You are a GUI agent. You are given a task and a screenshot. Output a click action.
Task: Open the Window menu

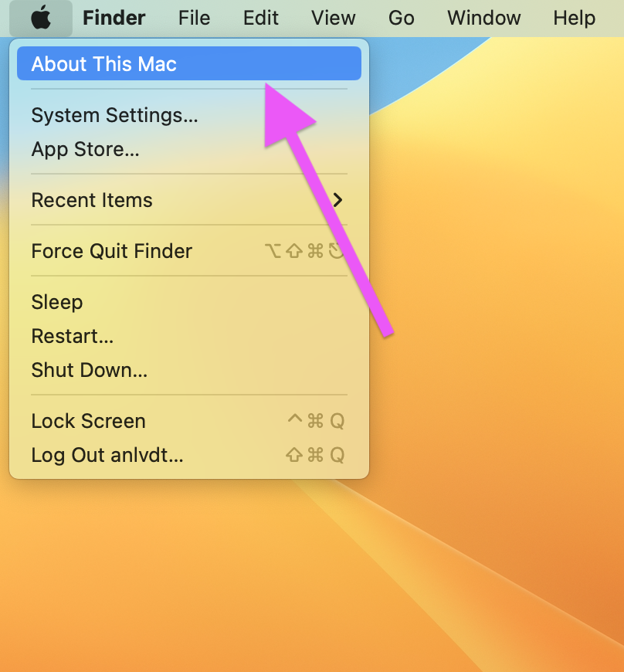484,18
